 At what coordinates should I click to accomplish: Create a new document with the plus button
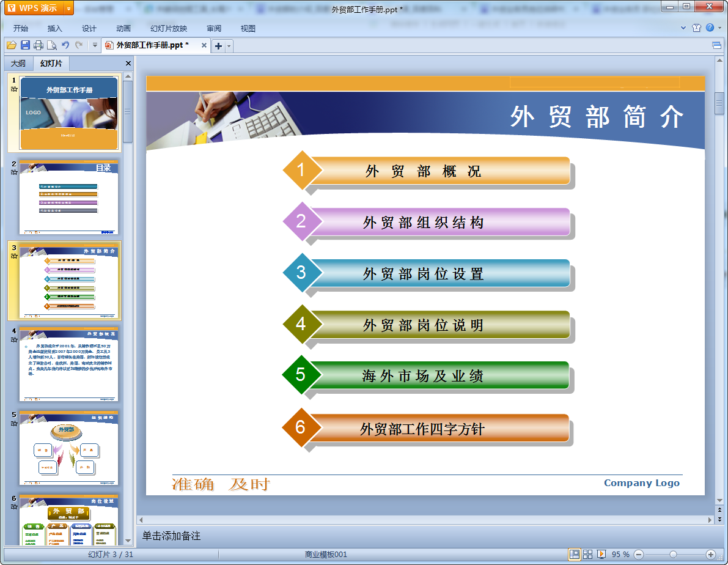click(x=218, y=45)
